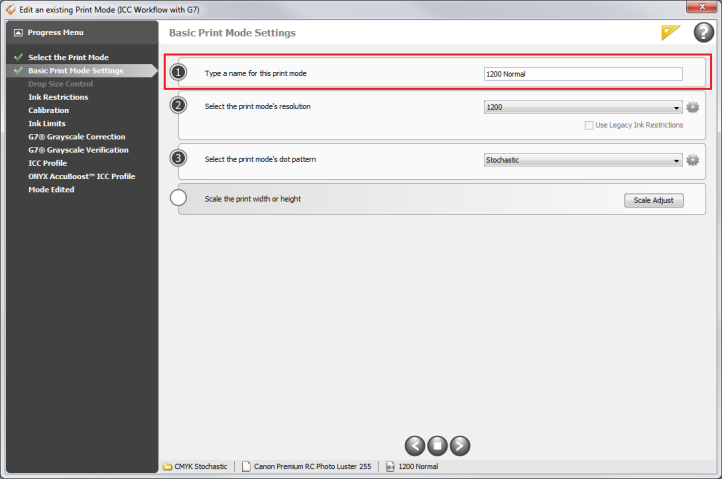Viewport: 722px width, 479px height.
Task: Click the CMYK Stochastic folder in status bar
Action: coord(167,466)
